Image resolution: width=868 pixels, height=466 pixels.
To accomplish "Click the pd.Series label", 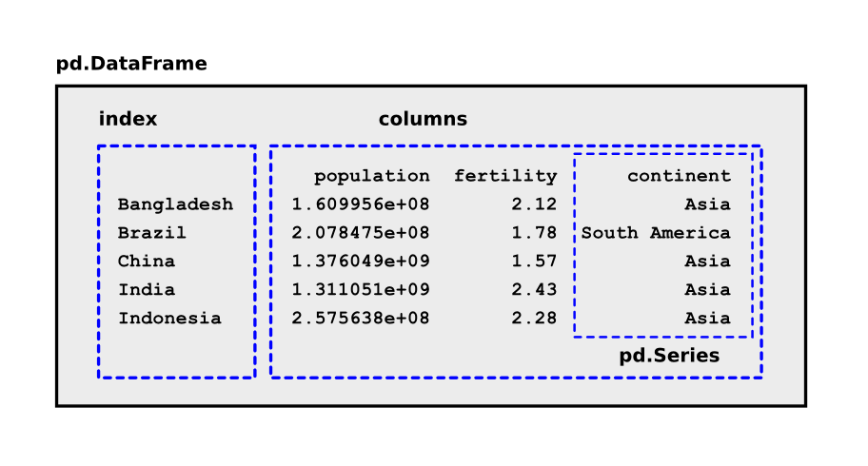I will pyautogui.click(x=669, y=356).
